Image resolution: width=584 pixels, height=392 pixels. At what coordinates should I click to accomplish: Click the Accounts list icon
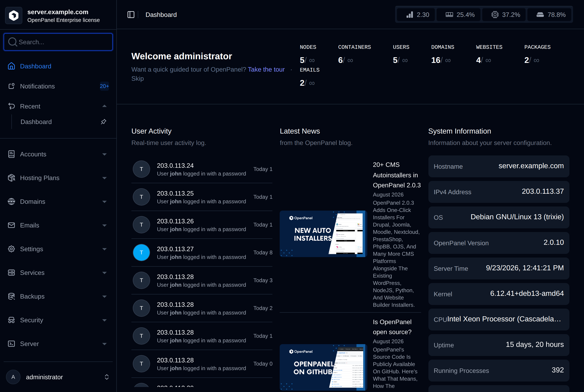11,154
